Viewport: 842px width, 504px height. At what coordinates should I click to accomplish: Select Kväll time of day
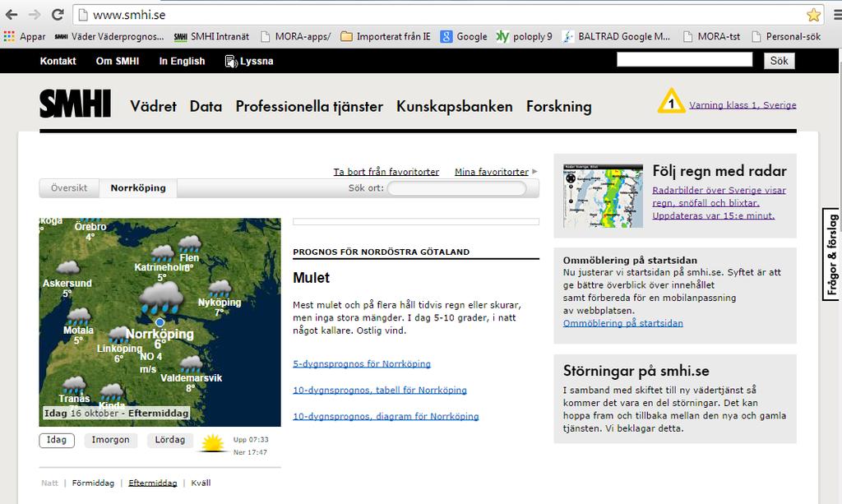pyautogui.click(x=201, y=483)
